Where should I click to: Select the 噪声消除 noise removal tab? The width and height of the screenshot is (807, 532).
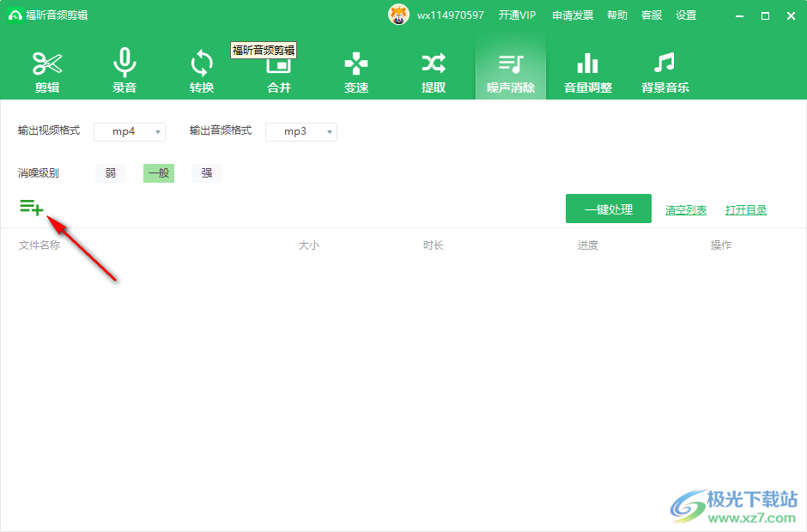coord(511,71)
